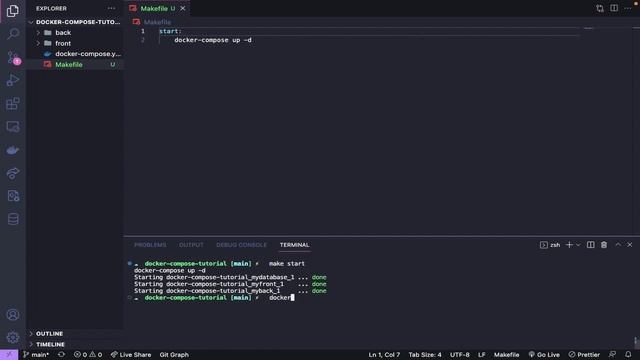Open the Extensions view icon
640x360 pixels.
(13, 104)
